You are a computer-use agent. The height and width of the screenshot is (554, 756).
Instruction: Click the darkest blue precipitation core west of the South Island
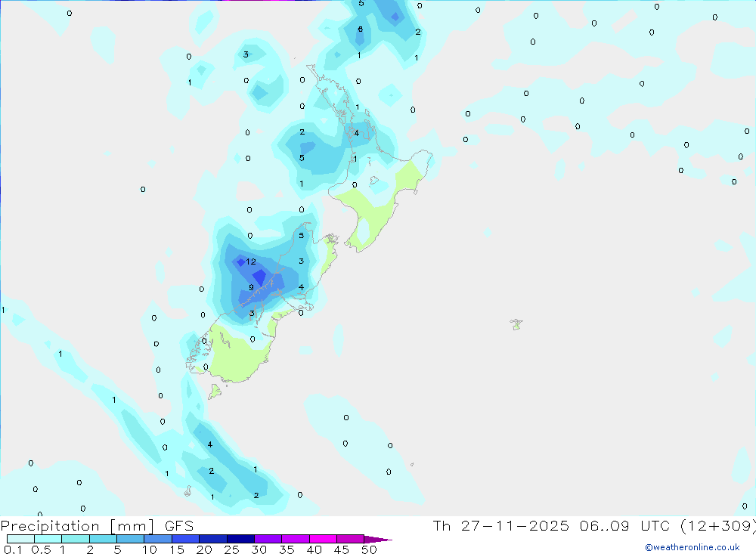coord(259,277)
